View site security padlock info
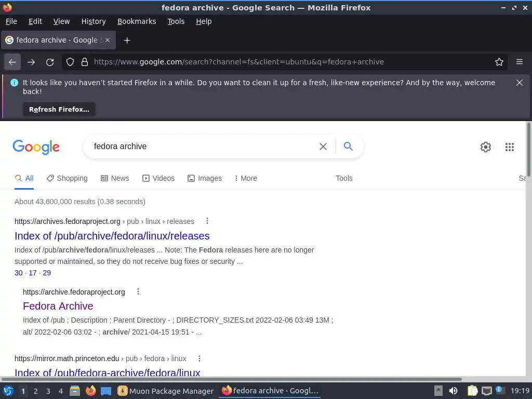Viewport: 532px width, 399px height. coord(85,62)
